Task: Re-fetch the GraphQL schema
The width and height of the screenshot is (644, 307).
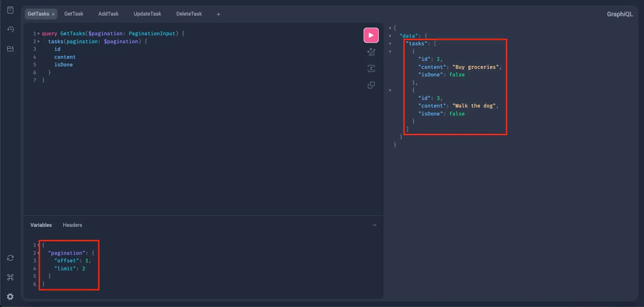Action: coord(10,258)
